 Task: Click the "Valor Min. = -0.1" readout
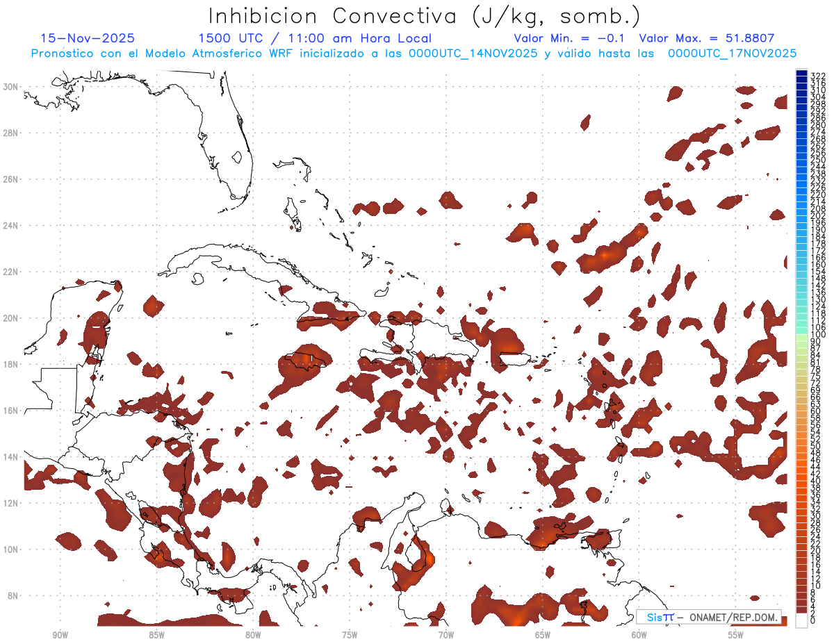[571, 38]
